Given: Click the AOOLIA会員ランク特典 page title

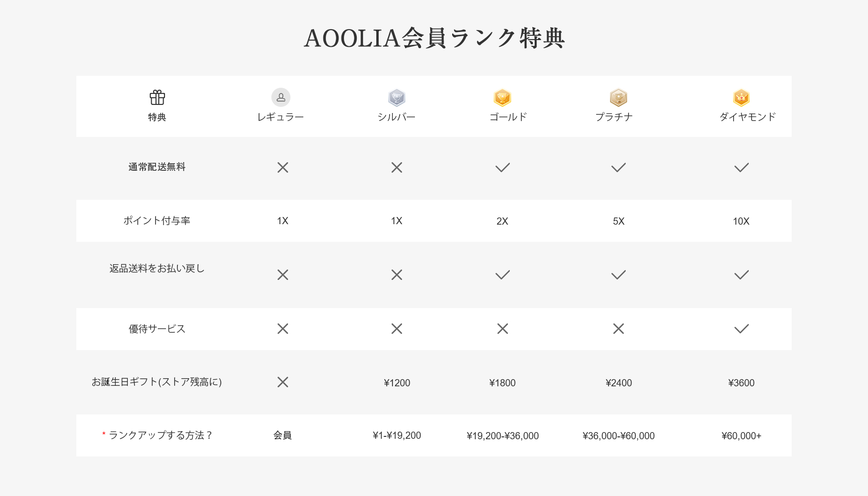Looking at the screenshot, I should coord(434,38).
